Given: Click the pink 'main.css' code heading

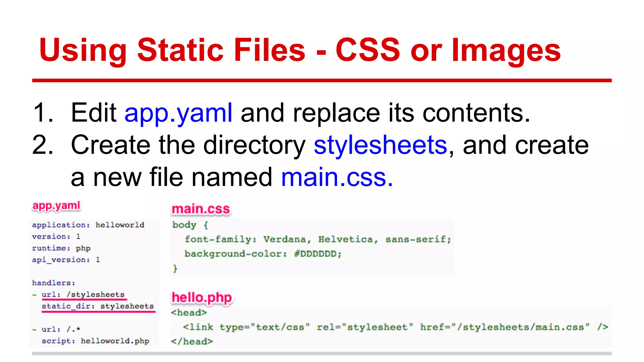Looking at the screenshot, I should coord(201,209).
